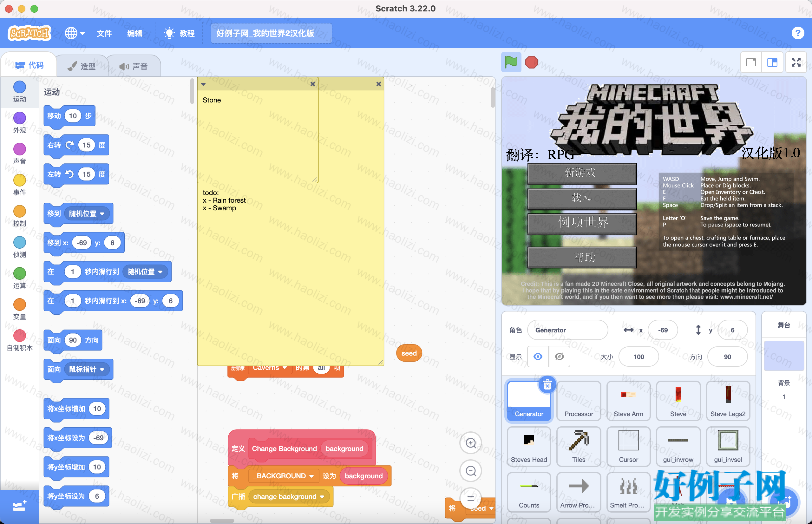Switch to the 代码 tab
812x524 pixels.
click(x=29, y=65)
